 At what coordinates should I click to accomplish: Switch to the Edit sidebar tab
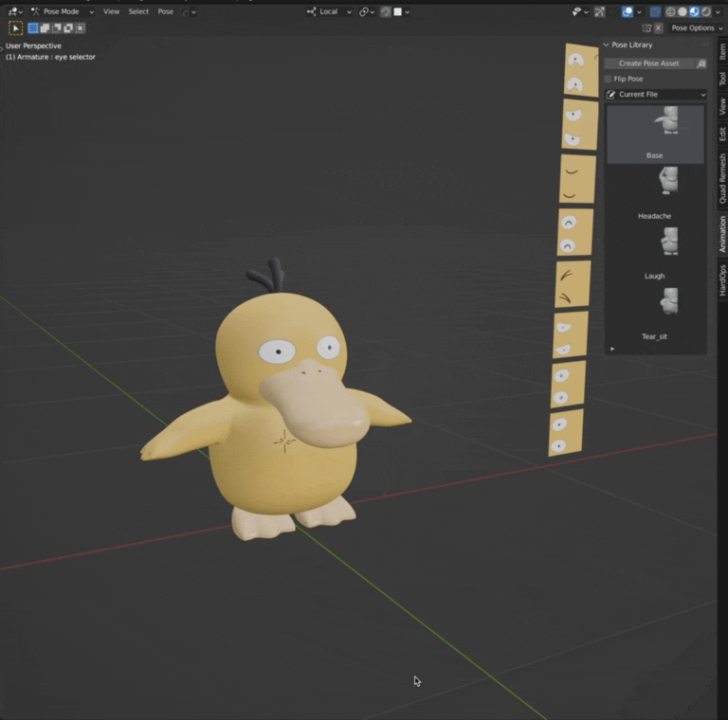click(x=722, y=135)
